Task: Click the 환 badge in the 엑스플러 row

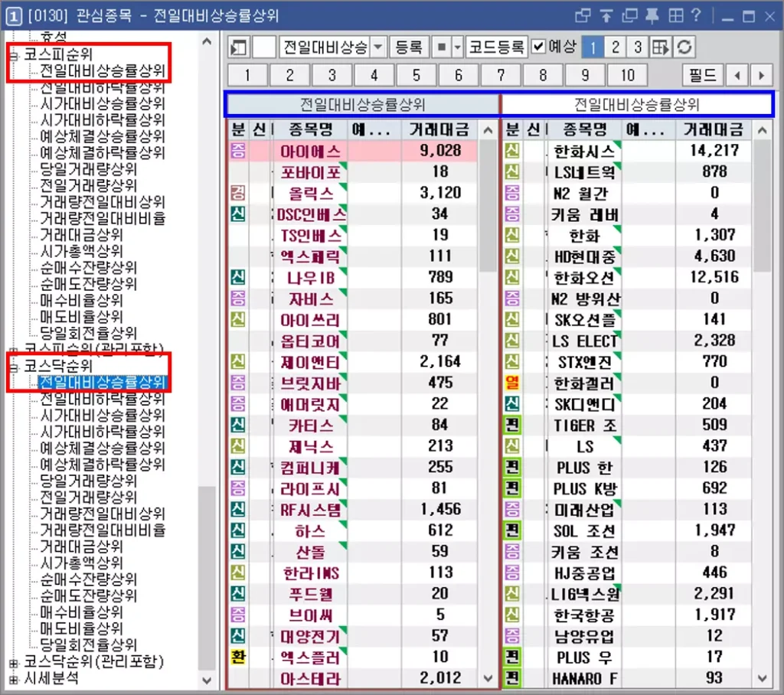Action: coord(238,657)
